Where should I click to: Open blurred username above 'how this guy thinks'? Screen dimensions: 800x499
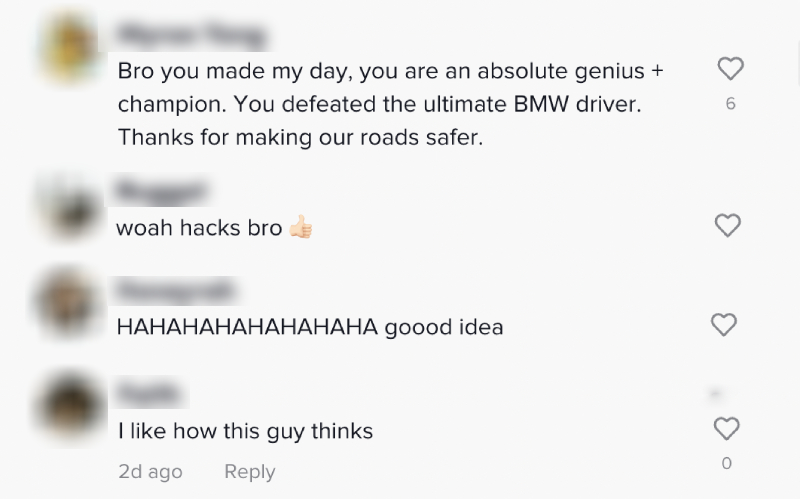pyautogui.click(x=149, y=393)
